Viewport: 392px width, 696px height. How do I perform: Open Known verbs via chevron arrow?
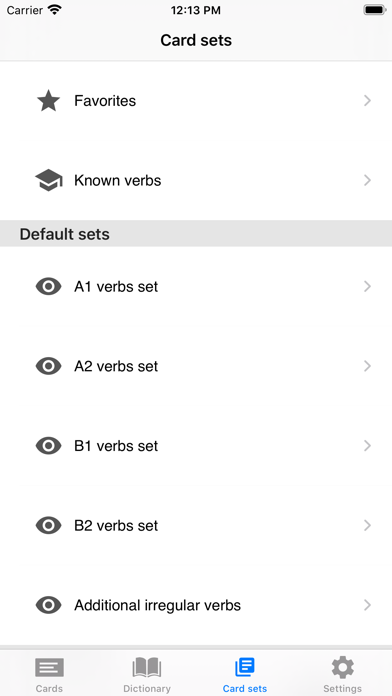point(367,180)
